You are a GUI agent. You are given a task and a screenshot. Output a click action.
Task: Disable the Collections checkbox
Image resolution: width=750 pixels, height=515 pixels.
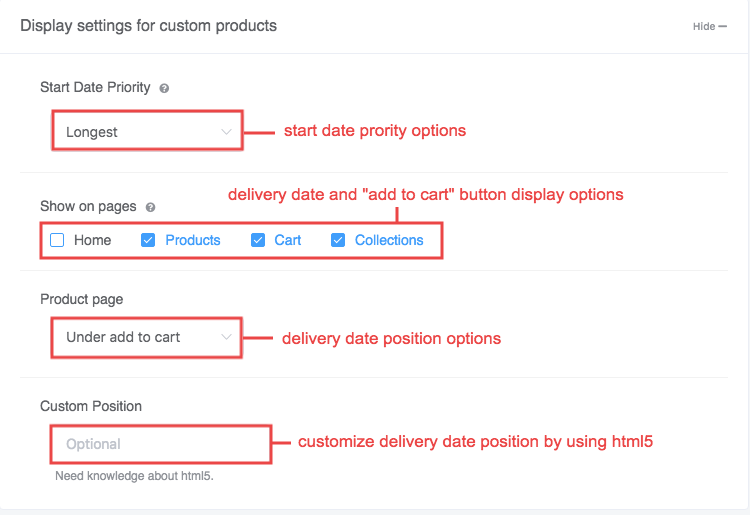point(338,240)
